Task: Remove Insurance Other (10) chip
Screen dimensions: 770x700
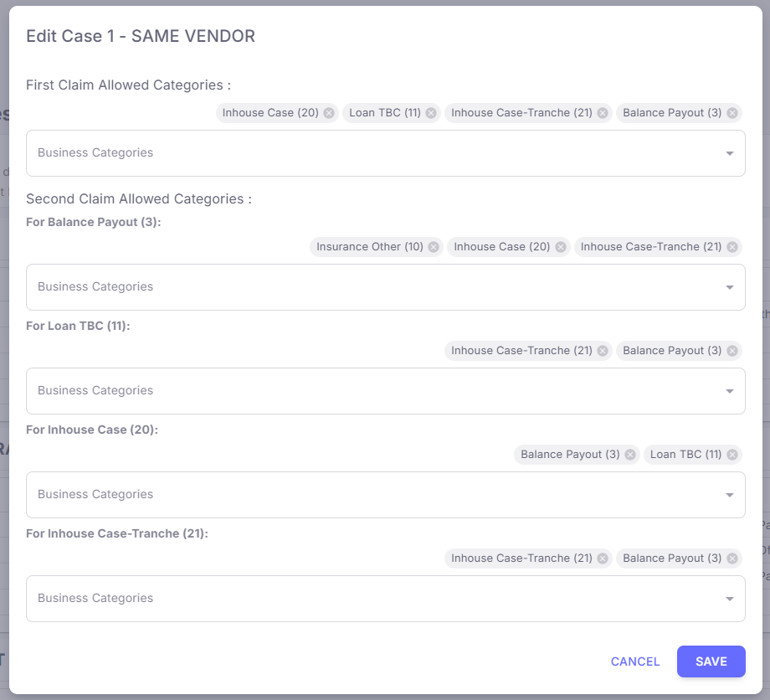Action: click(434, 247)
